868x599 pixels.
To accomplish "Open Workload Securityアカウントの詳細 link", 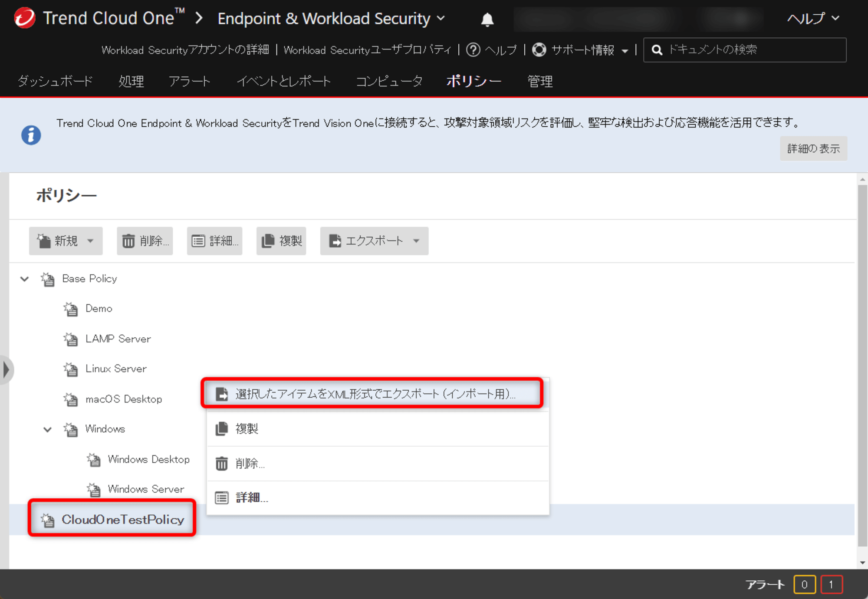I will click(x=185, y=50).
